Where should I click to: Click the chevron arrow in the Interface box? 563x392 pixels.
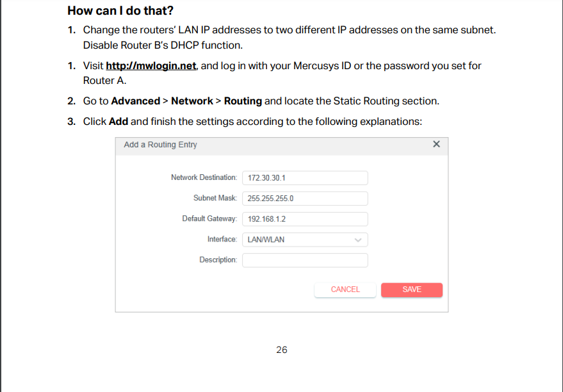[358, 240]
